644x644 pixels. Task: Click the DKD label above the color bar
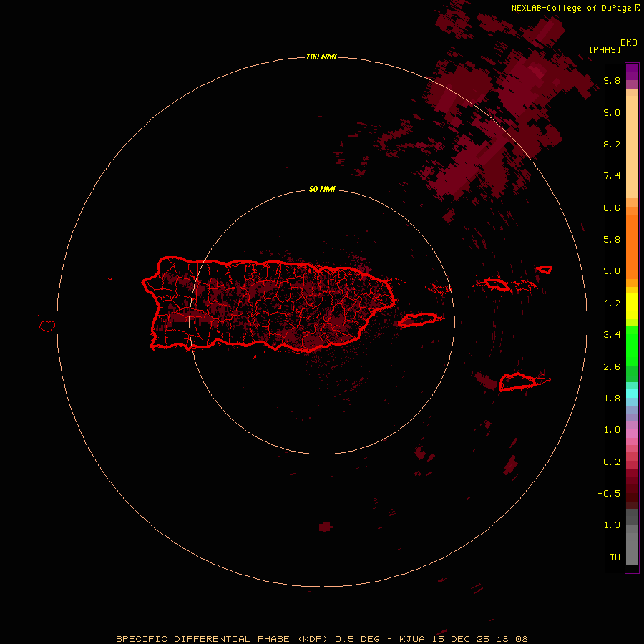(x=629, y=43)
